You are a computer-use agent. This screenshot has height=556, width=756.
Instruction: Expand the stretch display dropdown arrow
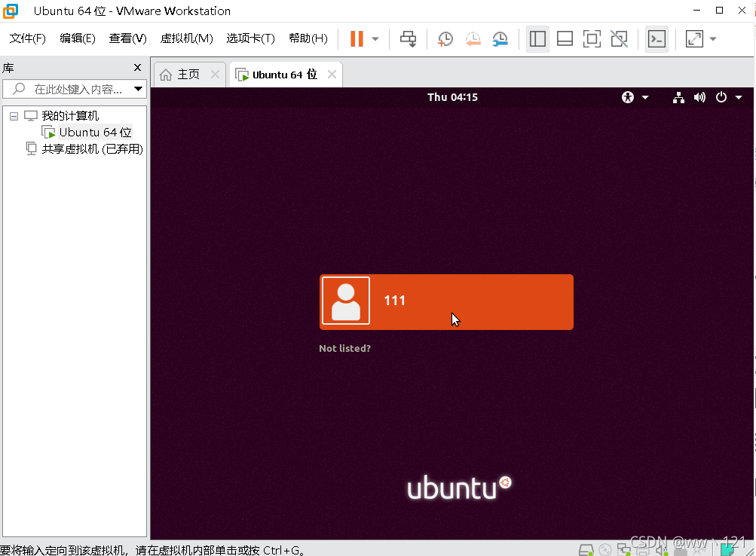(713, 39)
